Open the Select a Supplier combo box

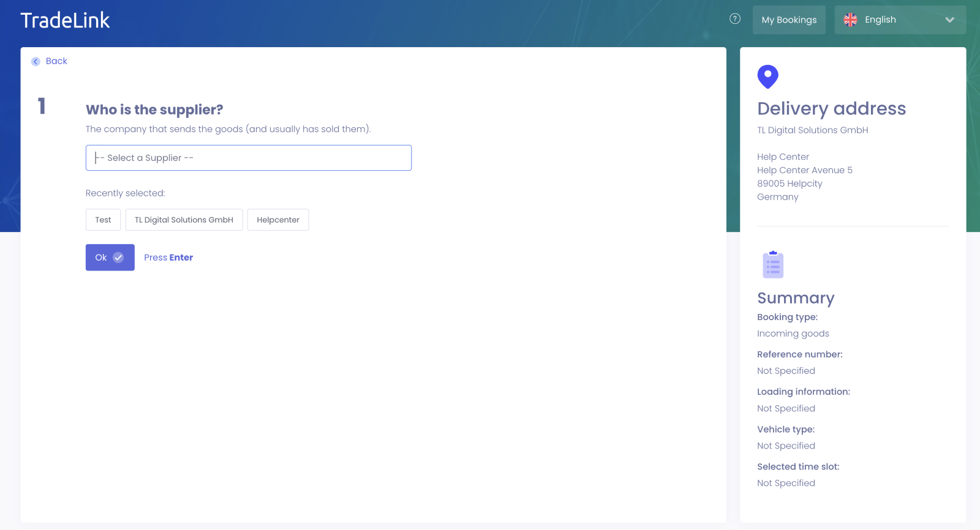(248, 158)
